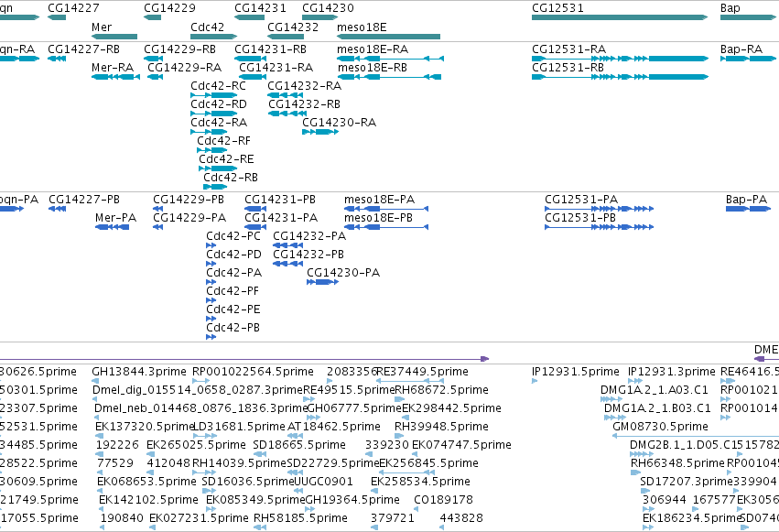This screenshot has width=779, height=532.
Task: Select the Mer gene bar
Action: 114,37
